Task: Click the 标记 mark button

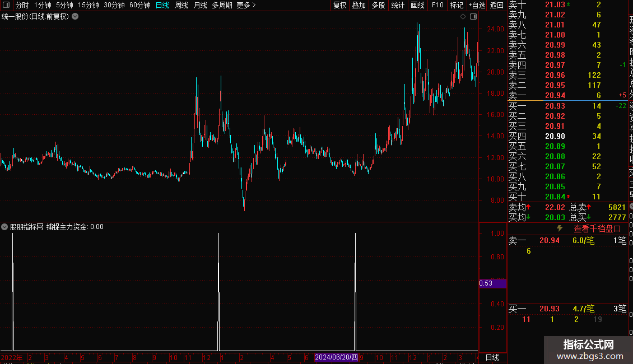Action: [x=457, y=5]
